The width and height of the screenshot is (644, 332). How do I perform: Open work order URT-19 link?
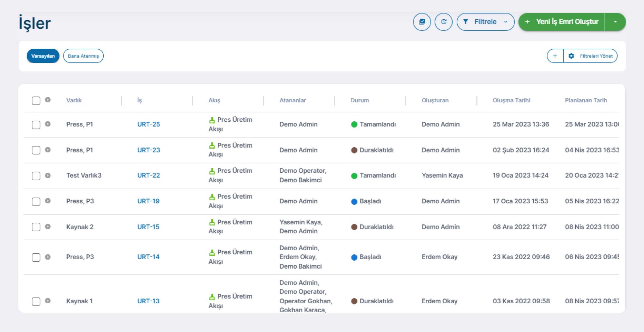(x=148, y=201)
